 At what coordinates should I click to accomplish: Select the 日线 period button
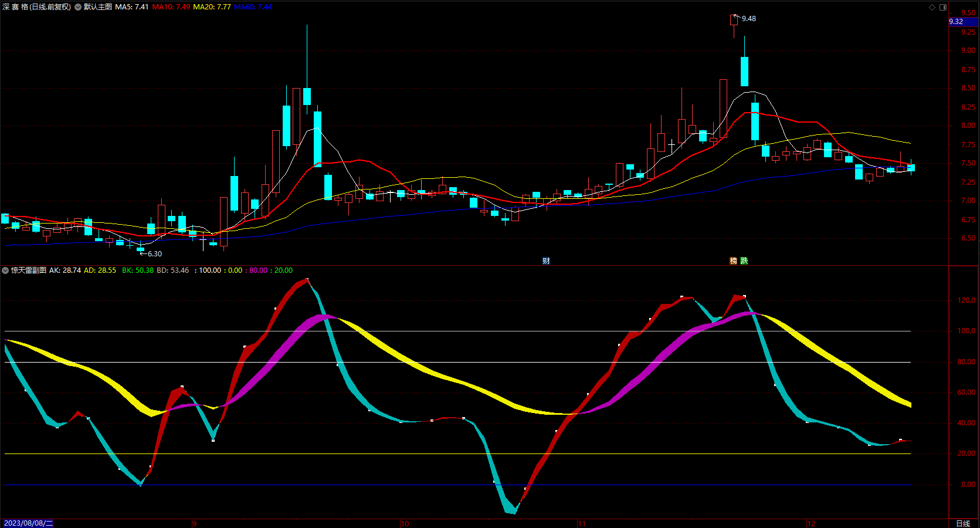pyautogui.click(x=963, y=523)
